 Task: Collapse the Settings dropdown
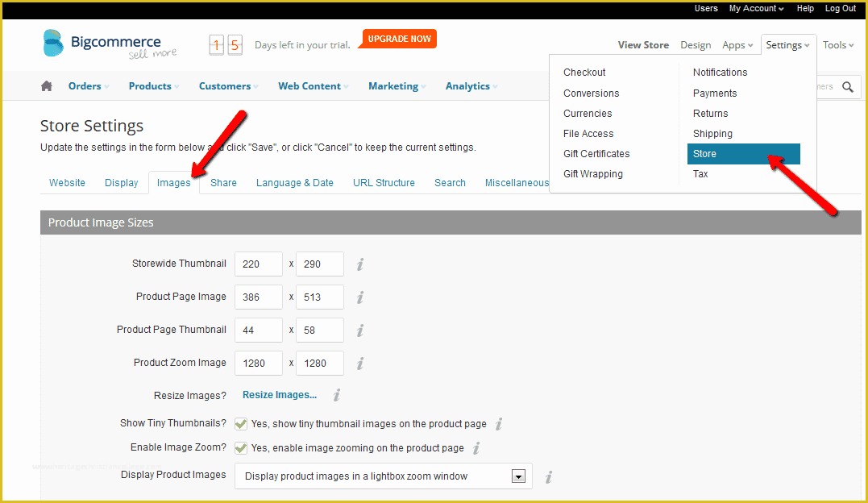787,45
